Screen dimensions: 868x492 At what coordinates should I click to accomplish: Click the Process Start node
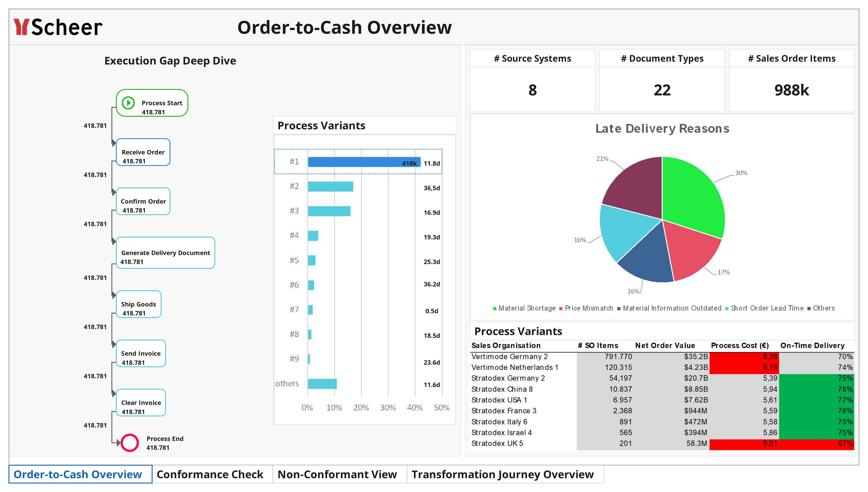pyautogui.click(x=152, y=103)
